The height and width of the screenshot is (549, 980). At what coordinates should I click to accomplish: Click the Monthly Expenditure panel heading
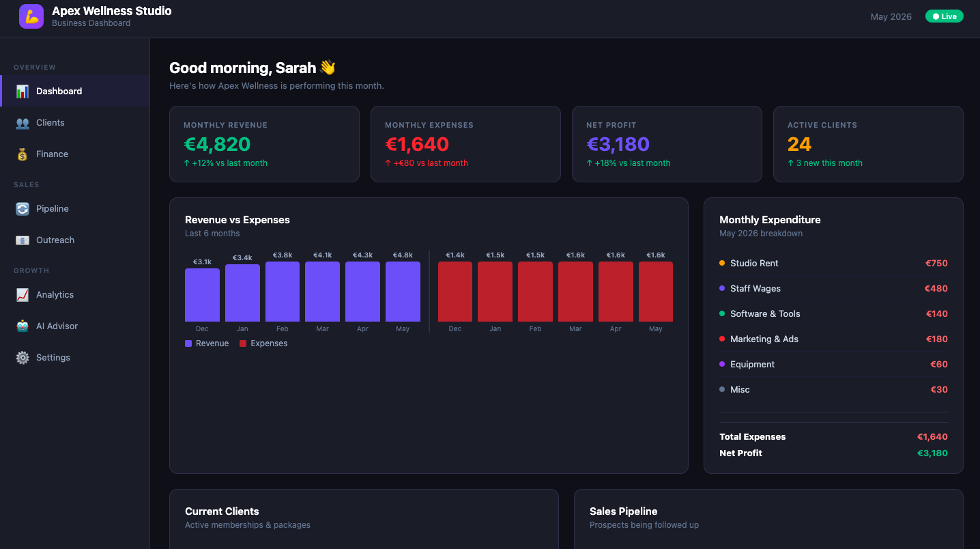click(770, 220)
